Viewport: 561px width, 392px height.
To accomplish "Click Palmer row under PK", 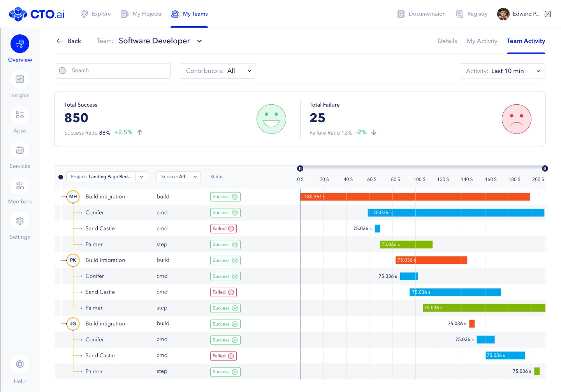I will pyautogui.click(x=300, y=308).
